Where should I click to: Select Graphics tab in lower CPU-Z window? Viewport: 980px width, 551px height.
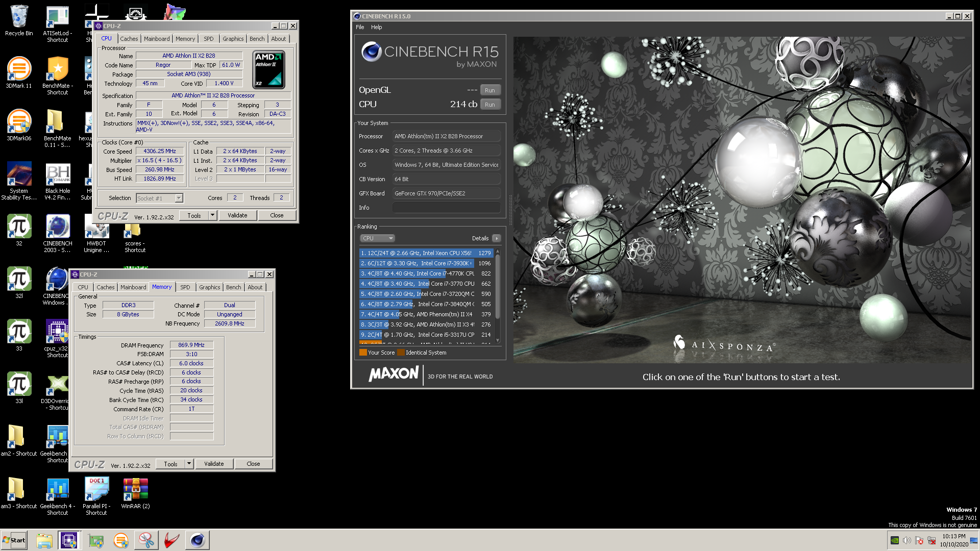coord(209,287)
